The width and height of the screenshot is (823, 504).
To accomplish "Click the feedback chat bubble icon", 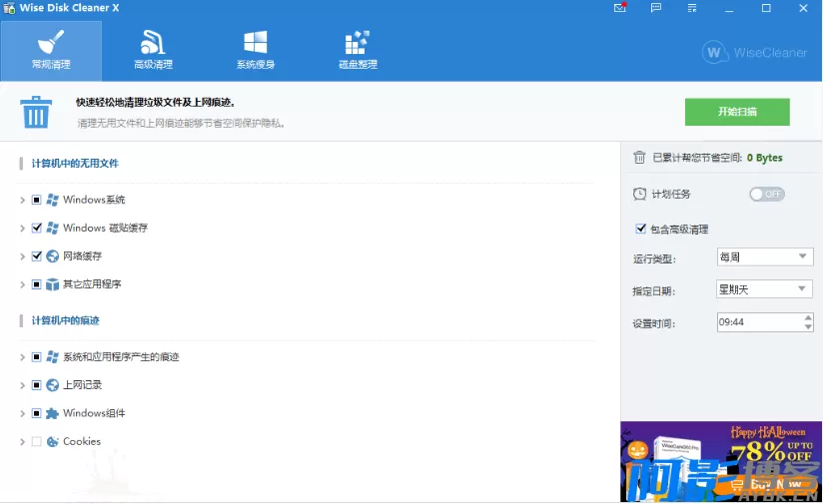I will point(655,8).
